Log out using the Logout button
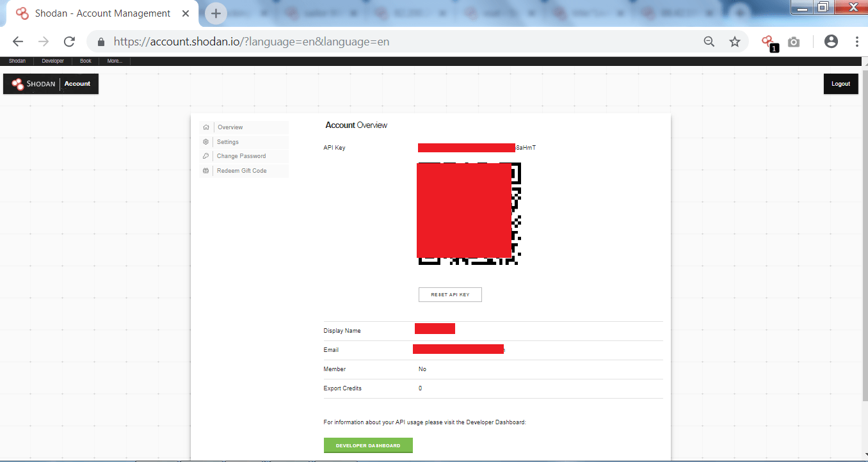 click(840, 84)
